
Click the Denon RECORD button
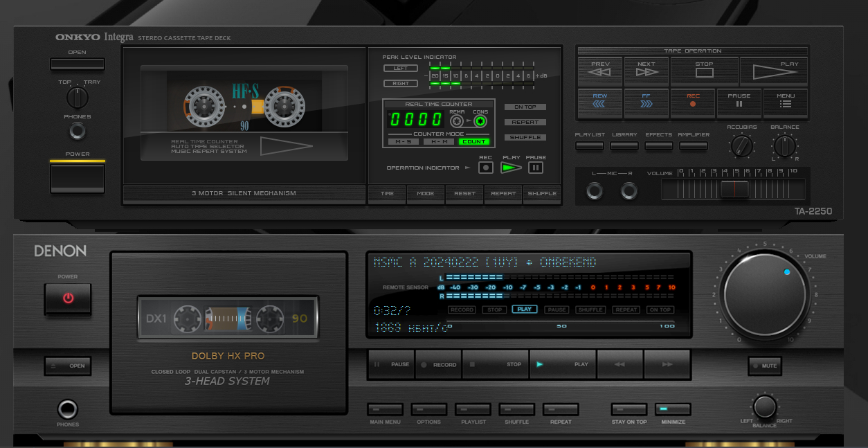pos(437,364)
